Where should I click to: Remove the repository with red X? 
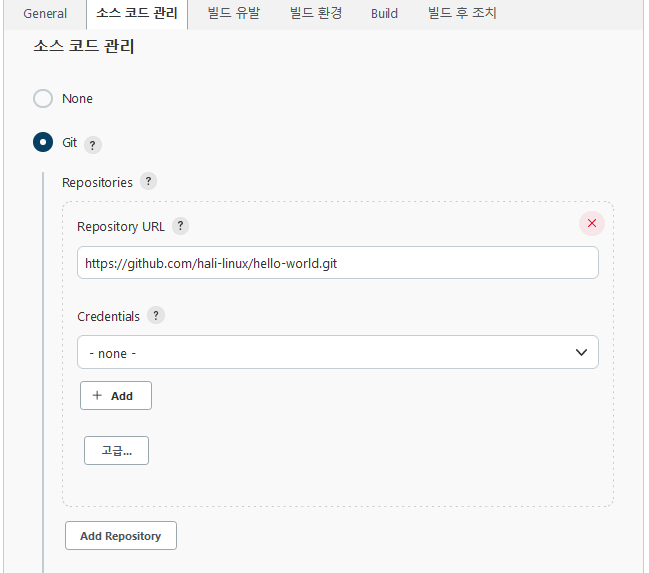[x=592, y=224]
